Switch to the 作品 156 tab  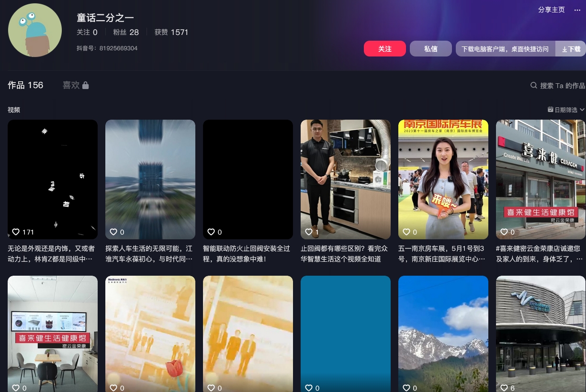pos(25,85)
